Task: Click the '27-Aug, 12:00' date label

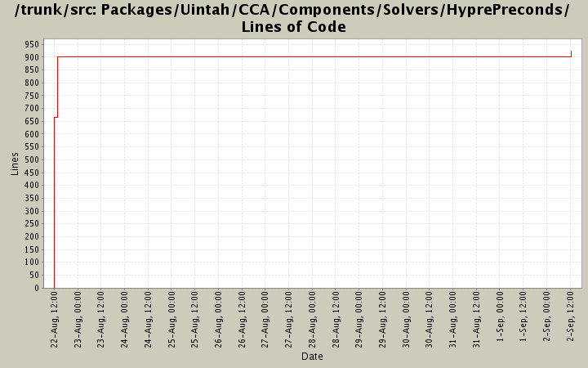Action: [289, 319]
